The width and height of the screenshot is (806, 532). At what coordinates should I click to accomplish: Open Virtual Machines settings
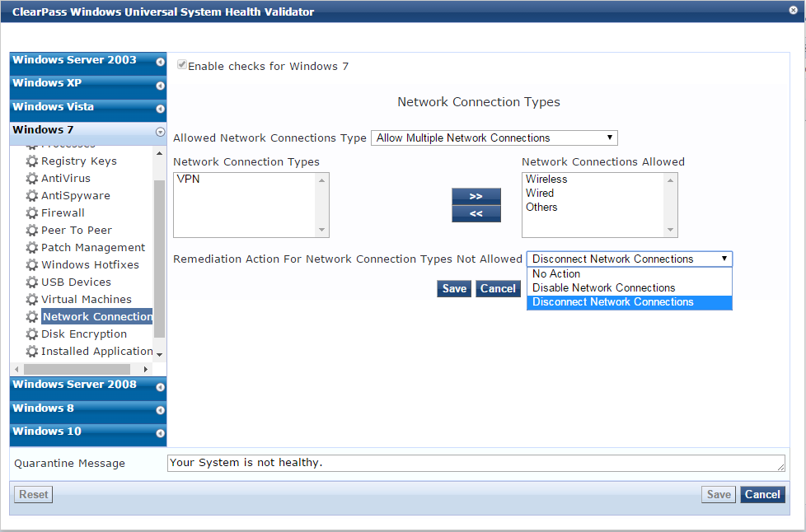point(87,300)
